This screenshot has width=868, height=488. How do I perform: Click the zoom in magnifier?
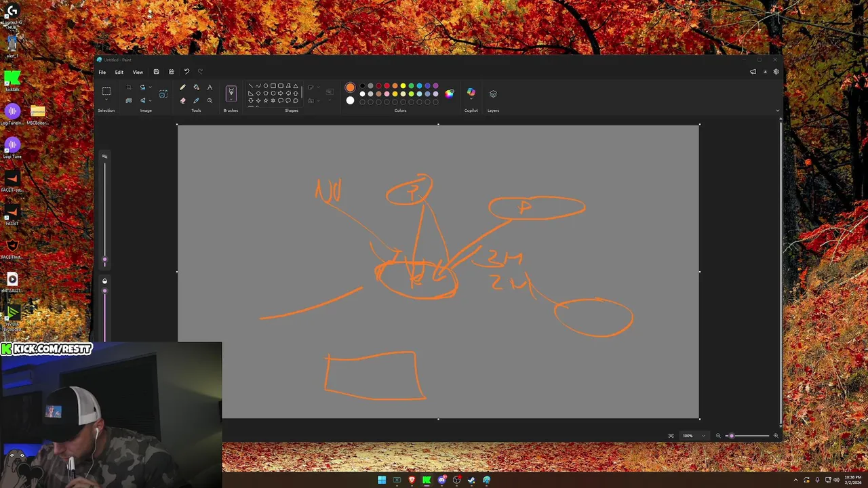tap(776, 436)
